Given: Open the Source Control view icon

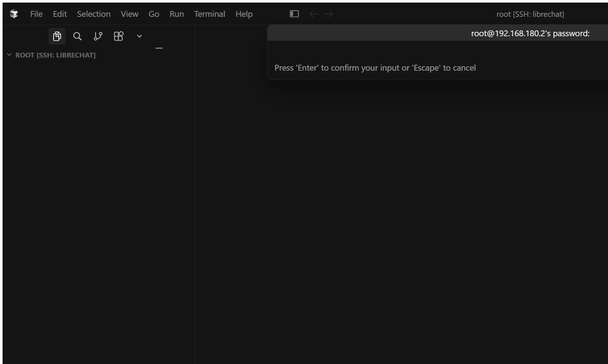Looking at the screenshot, I should [98, 36].
